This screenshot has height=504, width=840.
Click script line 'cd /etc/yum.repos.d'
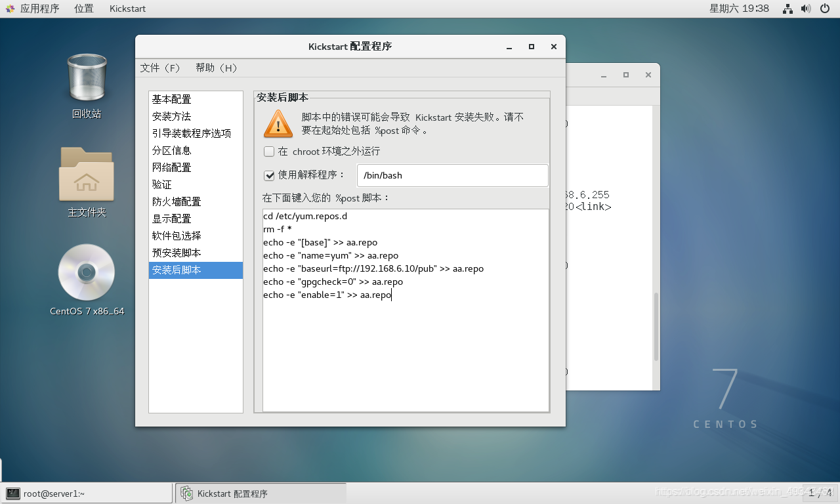pyautogui.click(x=304, y=216)
